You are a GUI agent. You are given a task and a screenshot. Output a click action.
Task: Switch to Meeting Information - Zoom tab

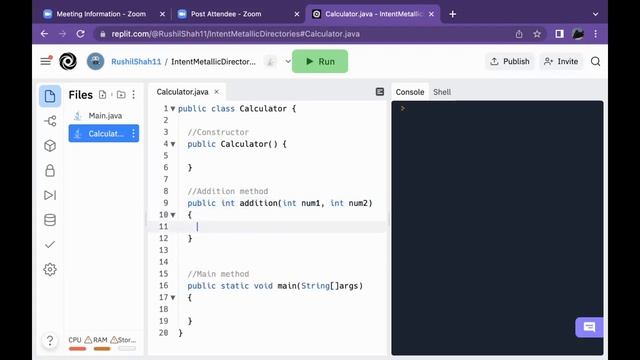[x=100, y=14]
